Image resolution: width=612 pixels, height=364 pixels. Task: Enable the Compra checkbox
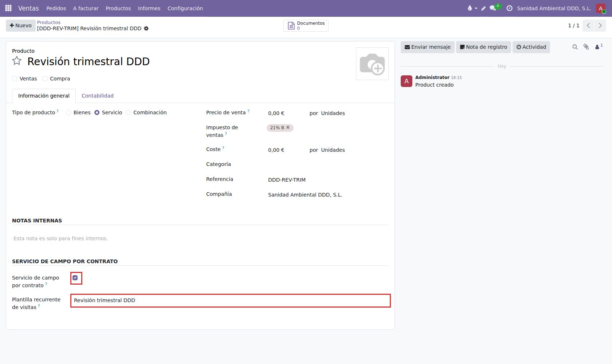45,79
